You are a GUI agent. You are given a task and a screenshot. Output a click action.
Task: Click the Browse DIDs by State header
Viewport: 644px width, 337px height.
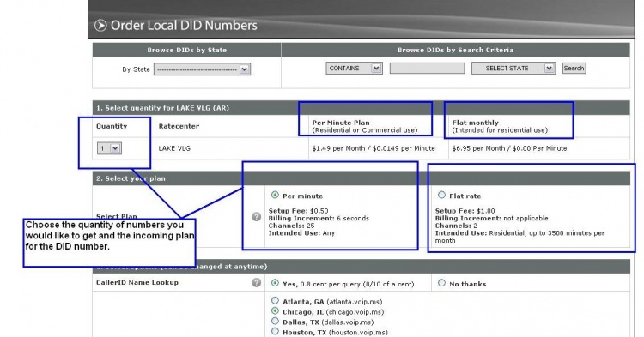coord(187,50)
